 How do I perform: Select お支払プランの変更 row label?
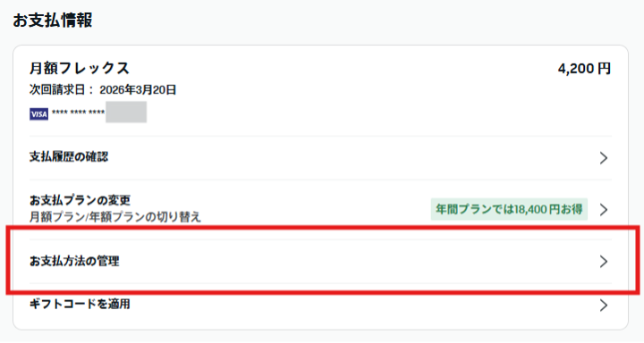(80, 200)
